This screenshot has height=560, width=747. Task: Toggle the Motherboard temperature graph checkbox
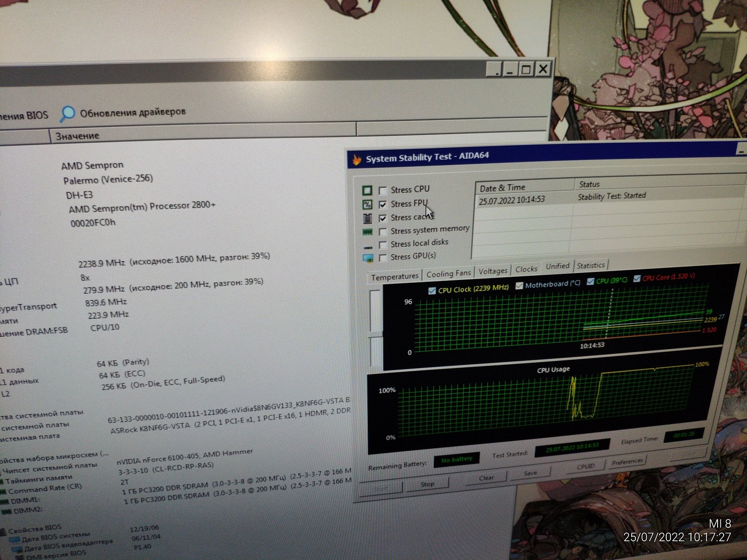click(519, 286)
